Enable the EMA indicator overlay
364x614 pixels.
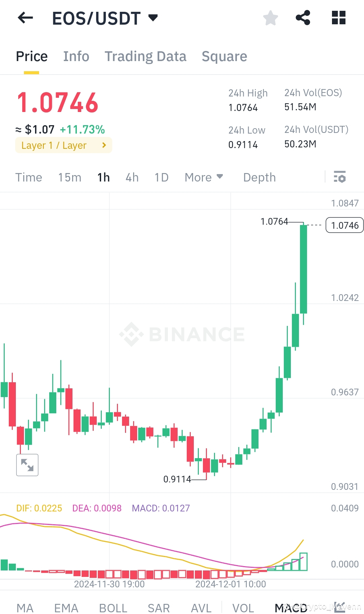[x=66, y=606]
